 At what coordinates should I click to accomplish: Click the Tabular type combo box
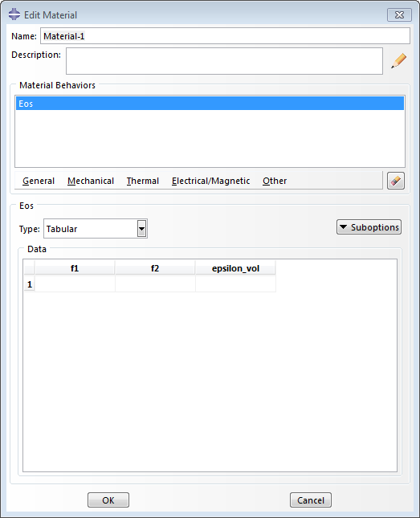click(x=96, y=229)
